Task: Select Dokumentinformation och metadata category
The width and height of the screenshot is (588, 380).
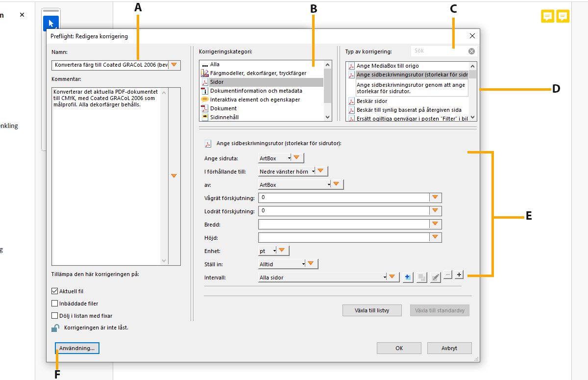Action: (262, 91)
